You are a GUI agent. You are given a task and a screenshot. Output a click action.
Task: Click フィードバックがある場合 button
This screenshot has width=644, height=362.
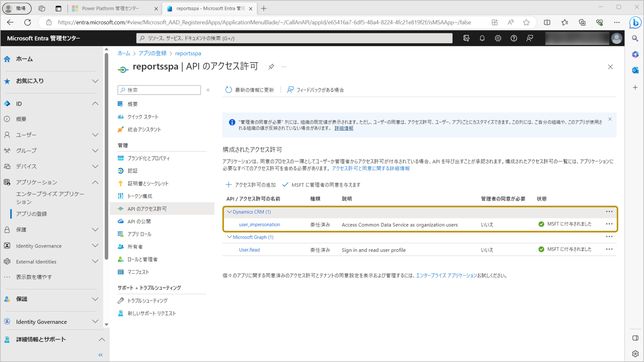tap(315, 90)
